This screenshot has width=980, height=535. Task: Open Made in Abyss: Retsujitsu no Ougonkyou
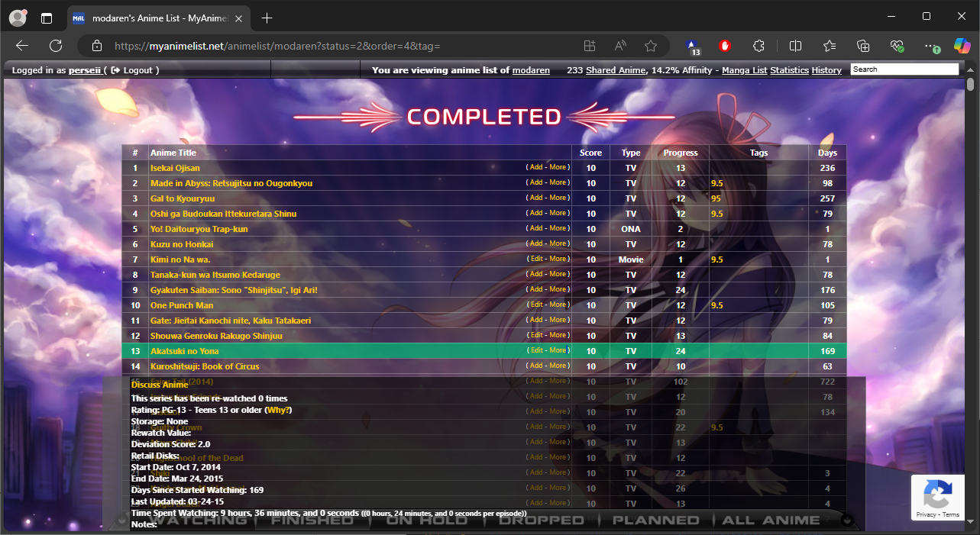[x=231, y=183]
